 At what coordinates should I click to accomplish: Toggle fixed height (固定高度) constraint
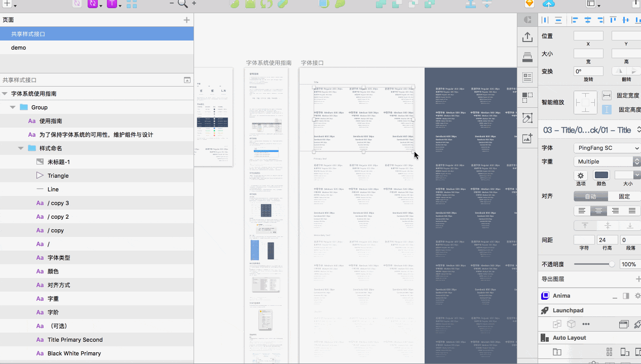[x=607, y=109]
